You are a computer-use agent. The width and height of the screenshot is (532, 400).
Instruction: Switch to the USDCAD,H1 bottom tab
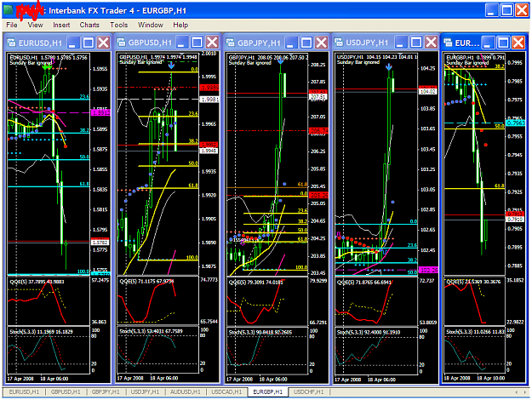point(226,391)
